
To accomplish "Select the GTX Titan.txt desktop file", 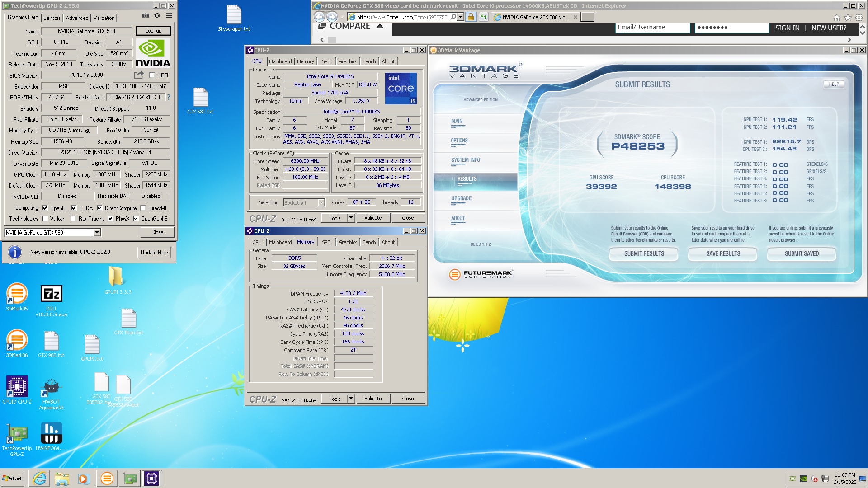I will [x=128, y=322].
